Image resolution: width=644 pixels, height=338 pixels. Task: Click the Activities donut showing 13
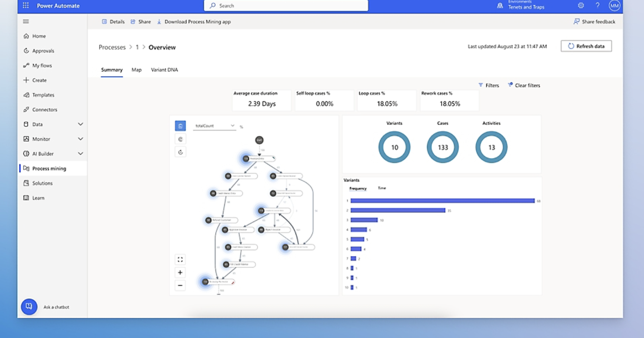pos(491,147)
